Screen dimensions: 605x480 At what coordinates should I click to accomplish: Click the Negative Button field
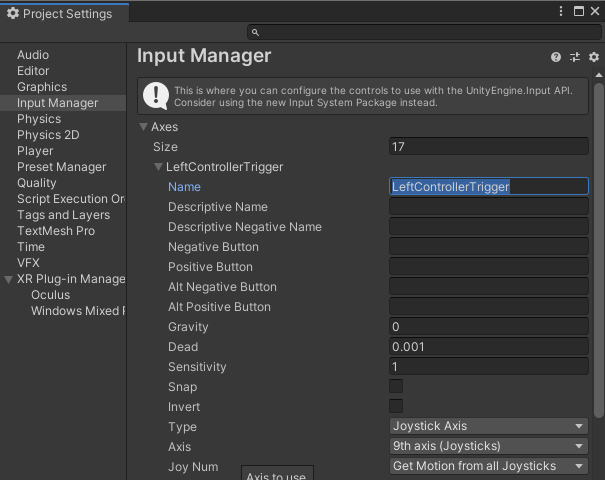click(x=488, y=247)
